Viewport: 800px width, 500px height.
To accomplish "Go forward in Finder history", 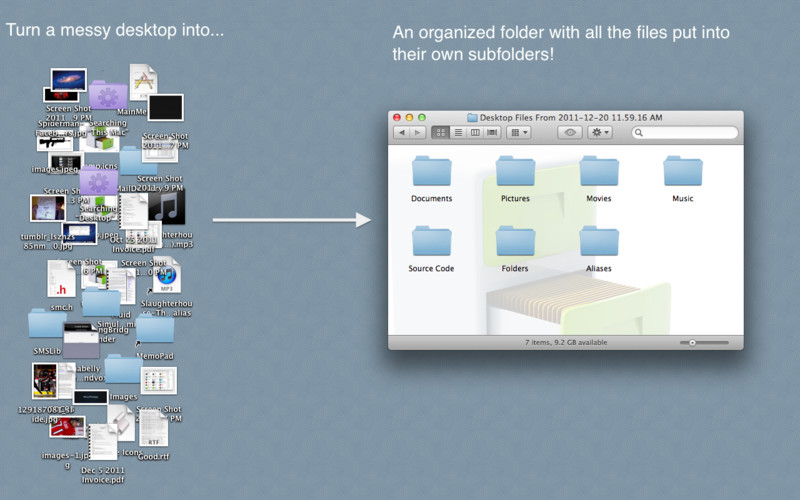I will click(418, 133).
